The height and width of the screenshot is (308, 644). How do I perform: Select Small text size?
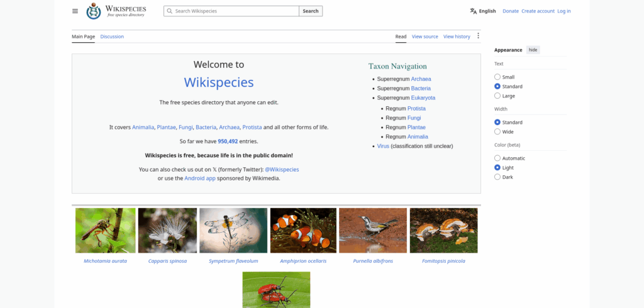point(497,77)
